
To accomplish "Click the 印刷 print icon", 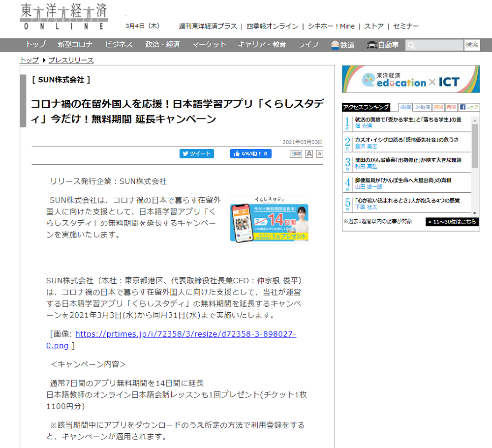I will click(x=296, y=154).
